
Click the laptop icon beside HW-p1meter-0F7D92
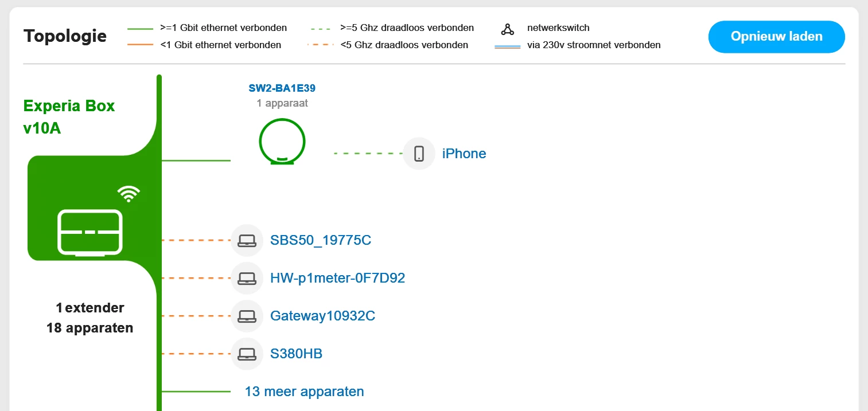(x=247, y=278)
